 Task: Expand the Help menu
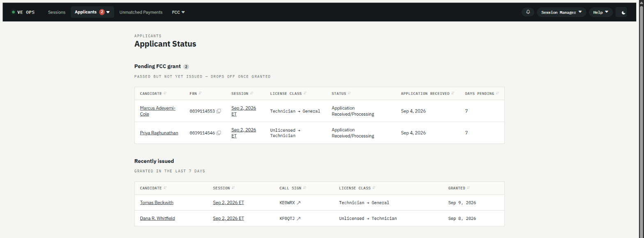click(600, 12)
